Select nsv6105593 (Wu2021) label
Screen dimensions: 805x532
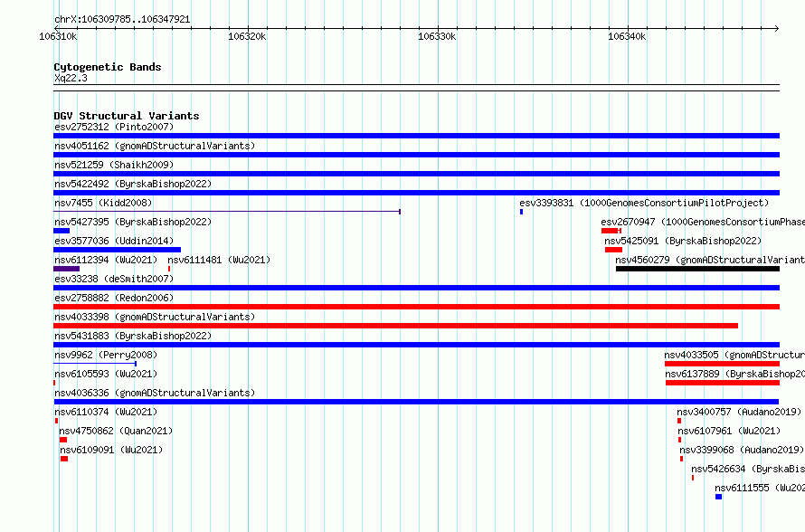tap(106, 374)
